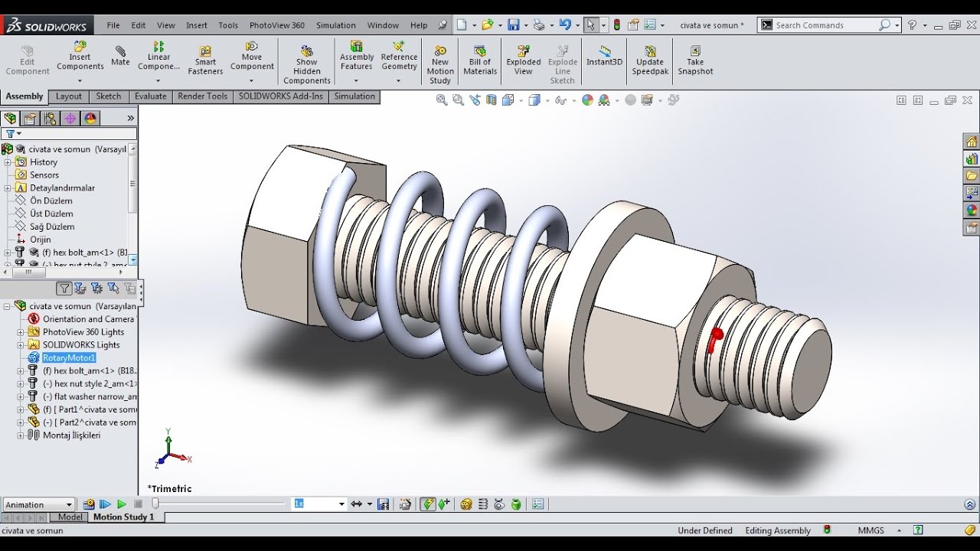Play animation from start
This screenshot has height=551, width=980.
pos(105,504)
